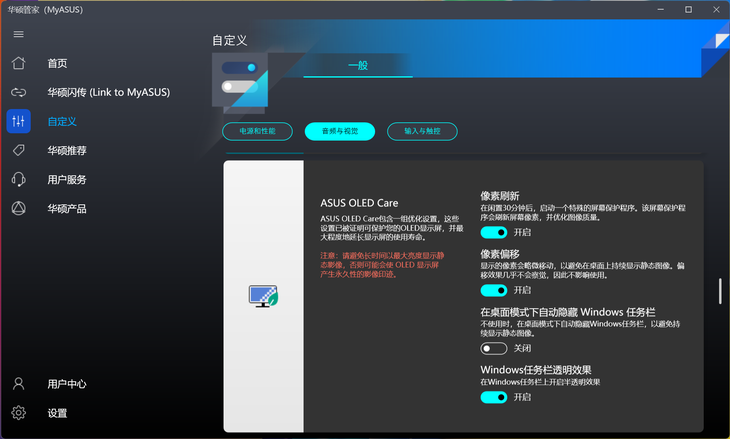Click the 像素偏移 heading

[x=500, y=254]
